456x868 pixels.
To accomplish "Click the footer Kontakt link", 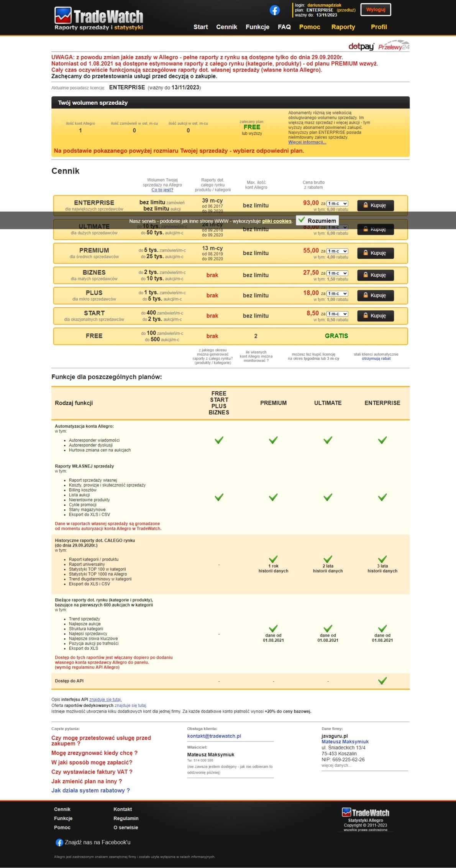I will click(123, 809).
